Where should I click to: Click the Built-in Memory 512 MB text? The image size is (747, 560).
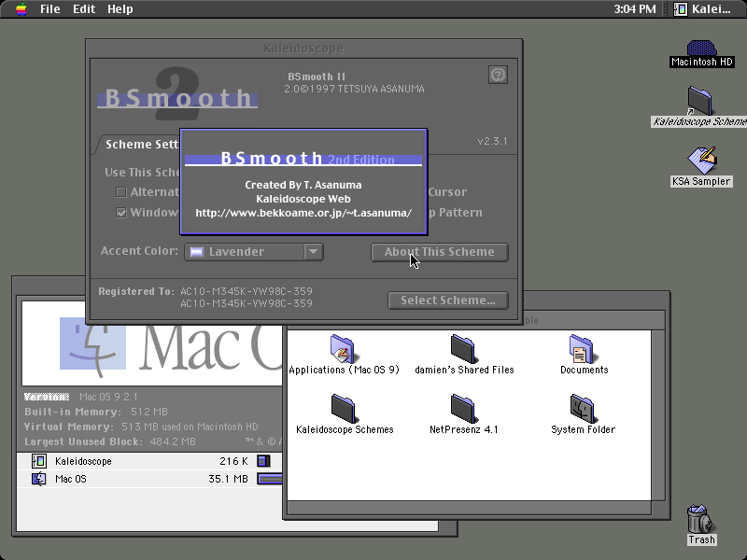coord(96,412)
